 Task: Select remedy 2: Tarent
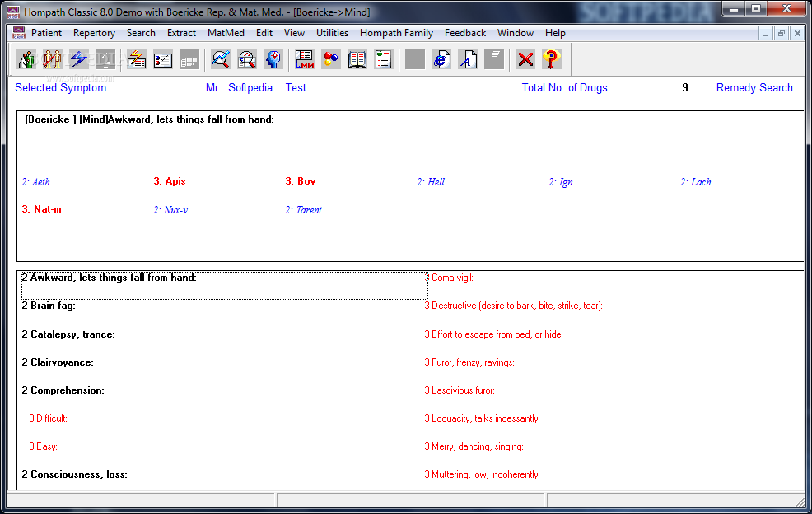click(x=303, y=210)
